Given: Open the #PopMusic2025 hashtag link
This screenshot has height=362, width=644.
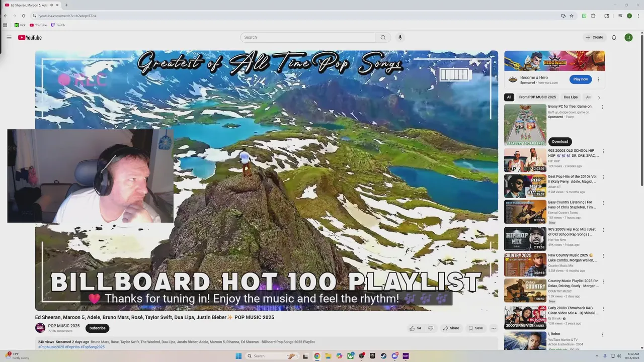Looking at the screenshot, I should [x=51, y=347].
